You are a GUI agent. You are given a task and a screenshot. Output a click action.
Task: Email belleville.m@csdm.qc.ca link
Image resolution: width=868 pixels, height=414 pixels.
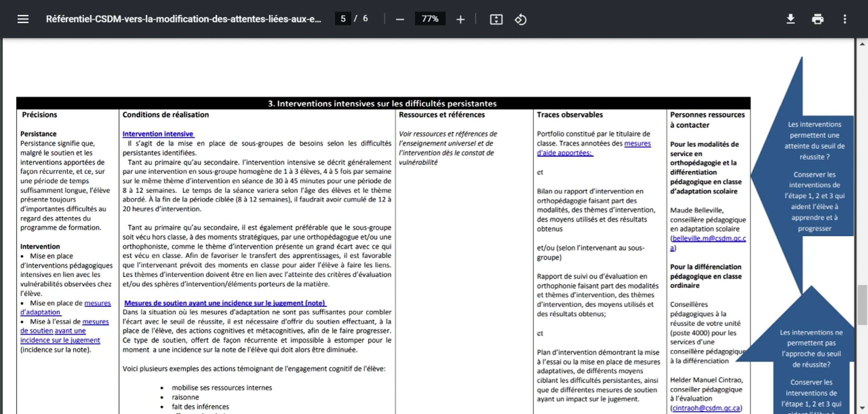click(x=708, y=243)
